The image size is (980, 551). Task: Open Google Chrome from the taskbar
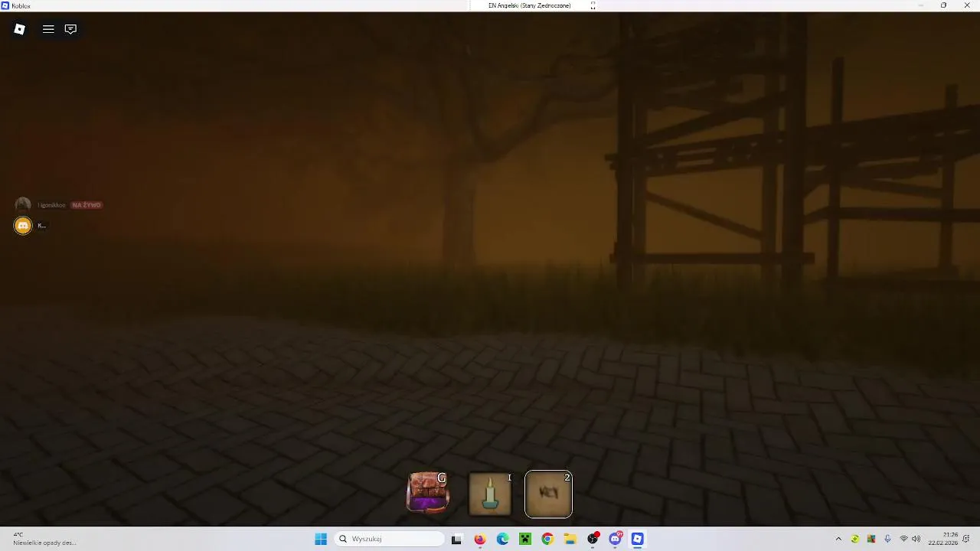[547, 539]
